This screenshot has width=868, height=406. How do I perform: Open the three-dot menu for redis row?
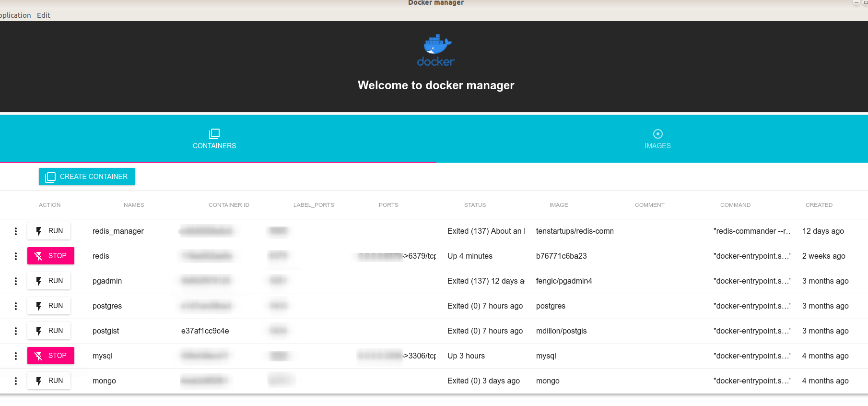tap(16, 256)
